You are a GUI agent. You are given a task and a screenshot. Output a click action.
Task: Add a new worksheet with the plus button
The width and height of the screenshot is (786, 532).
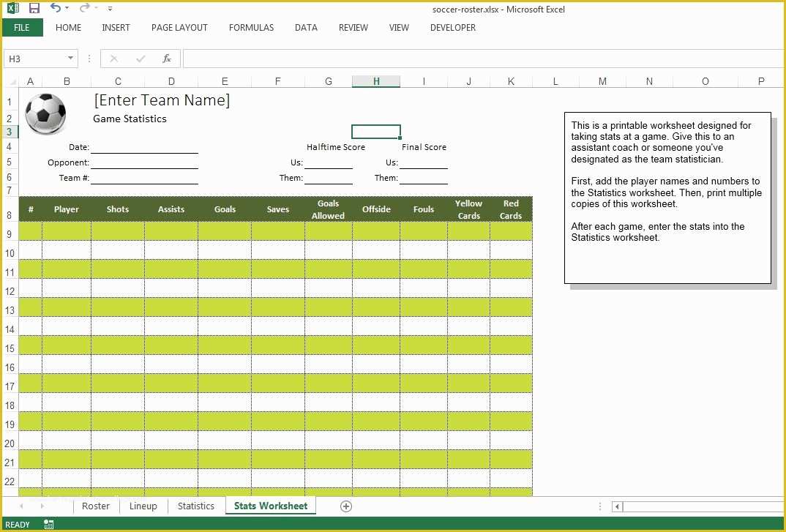coord(345,506)
